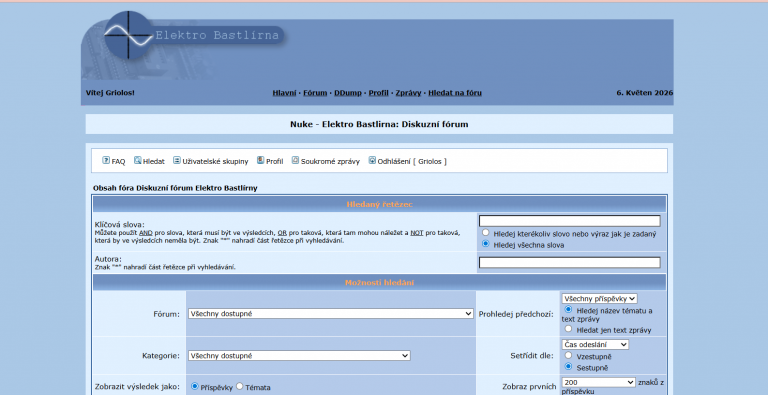Click the Uživatelské skupiny icon
Image resolution: width=768 pixels, height=395 pixels.
(177, 160)
